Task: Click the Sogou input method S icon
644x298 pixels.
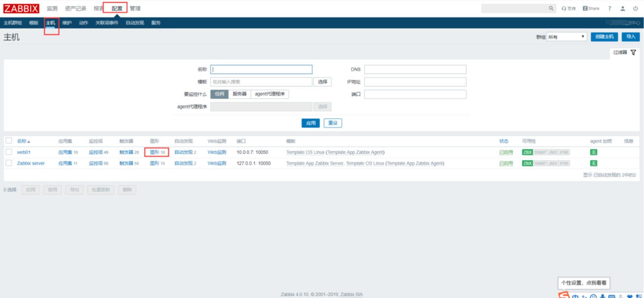Action: coord(564,295)
